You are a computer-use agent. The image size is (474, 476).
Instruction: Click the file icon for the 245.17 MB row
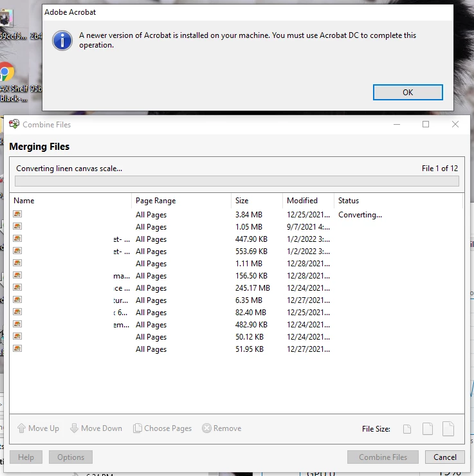point(17,287)
